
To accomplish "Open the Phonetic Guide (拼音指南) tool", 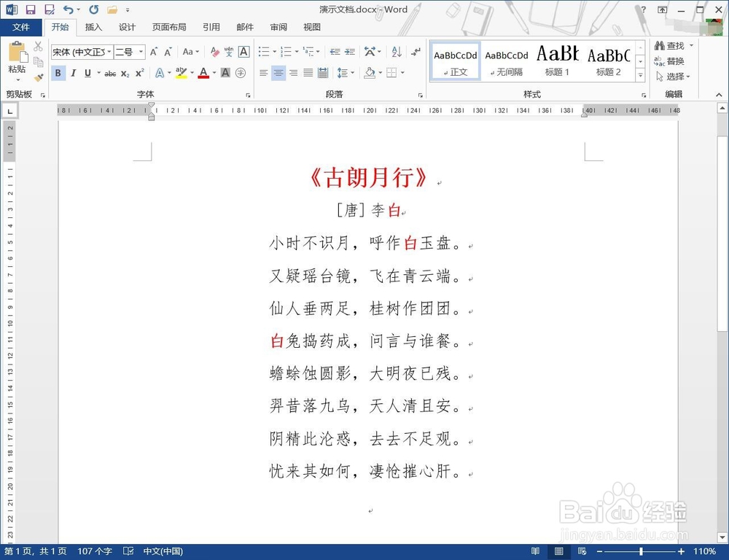I will [x=229, y=52].
